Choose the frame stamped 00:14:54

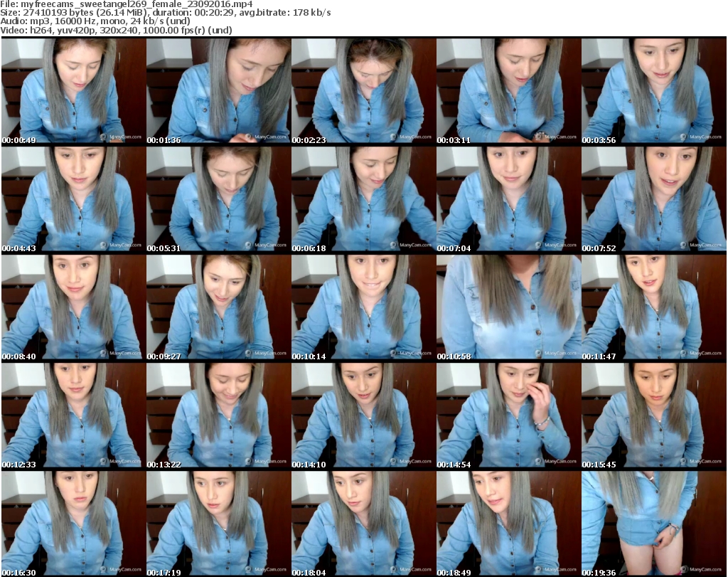[509, 415]
